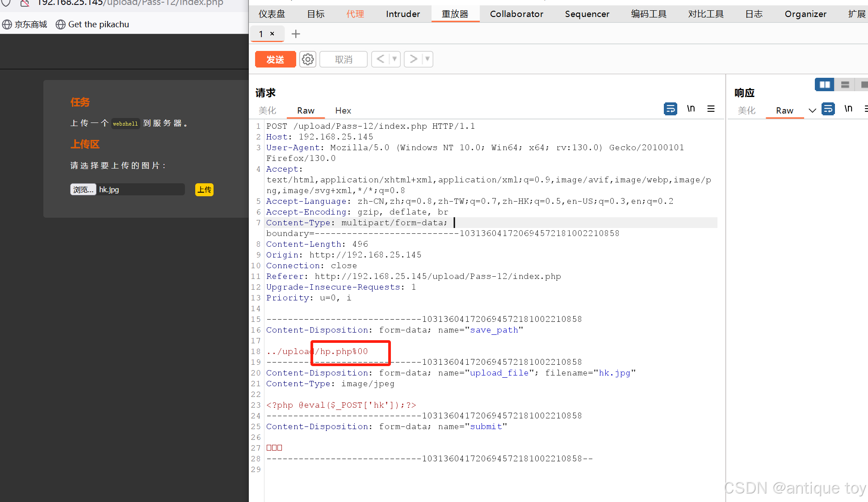Open request panel hamburger menu
The width and height of the screenshot is (868, 502).
pos(711,109)
